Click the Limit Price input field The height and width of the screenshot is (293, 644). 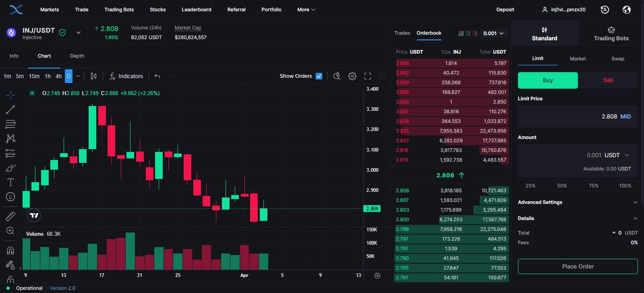click(578, 116)
